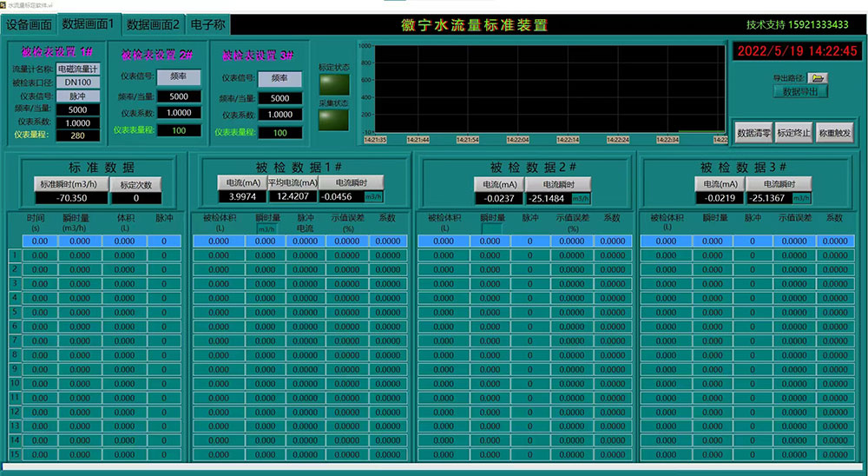
Task: Select row 15 header in standard data table
Action: point(15,454)
